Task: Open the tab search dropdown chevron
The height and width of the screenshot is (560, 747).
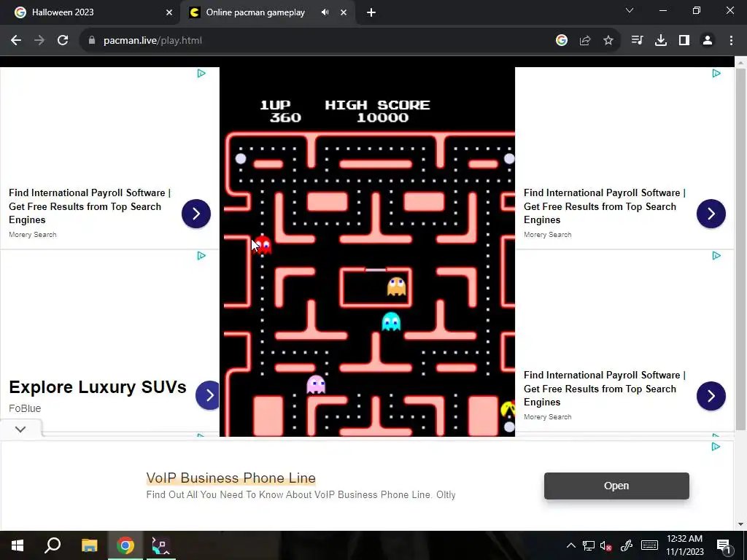Action: point(630,10)
